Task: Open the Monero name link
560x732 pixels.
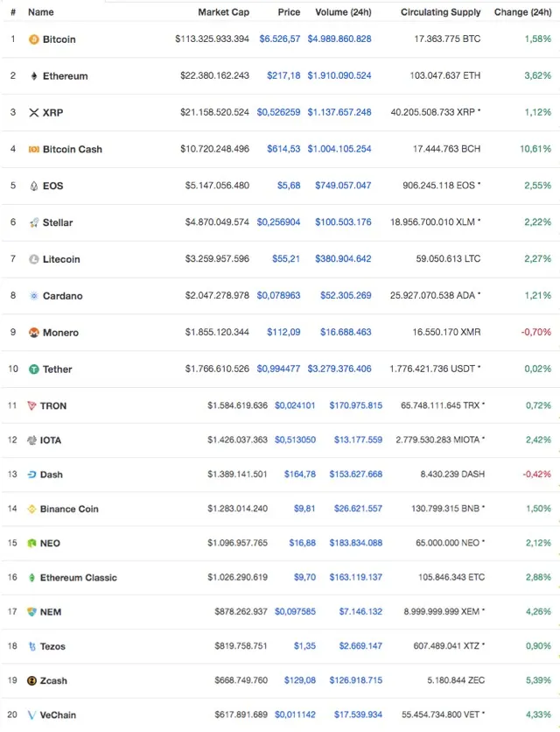Action: (60, 333)
